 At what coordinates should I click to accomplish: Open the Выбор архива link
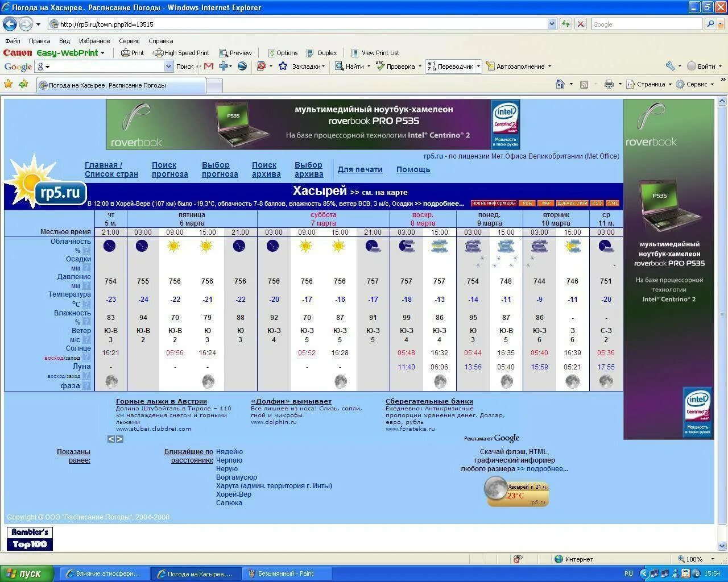tap(309, 169)
